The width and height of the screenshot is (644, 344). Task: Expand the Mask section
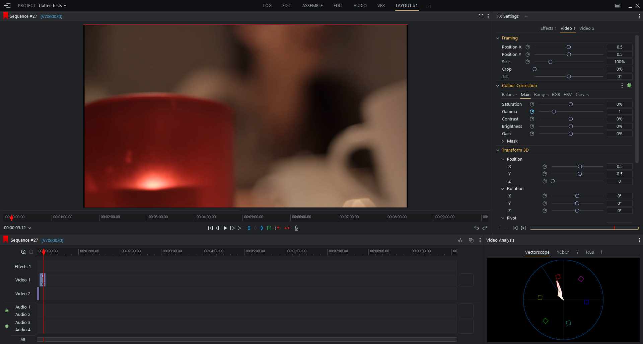(x=503, y=142)
